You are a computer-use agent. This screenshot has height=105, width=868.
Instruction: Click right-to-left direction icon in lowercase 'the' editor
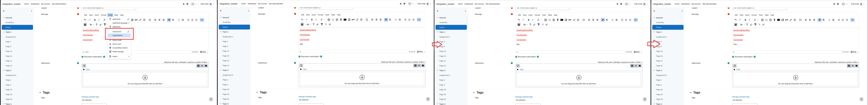pos(607,20)
